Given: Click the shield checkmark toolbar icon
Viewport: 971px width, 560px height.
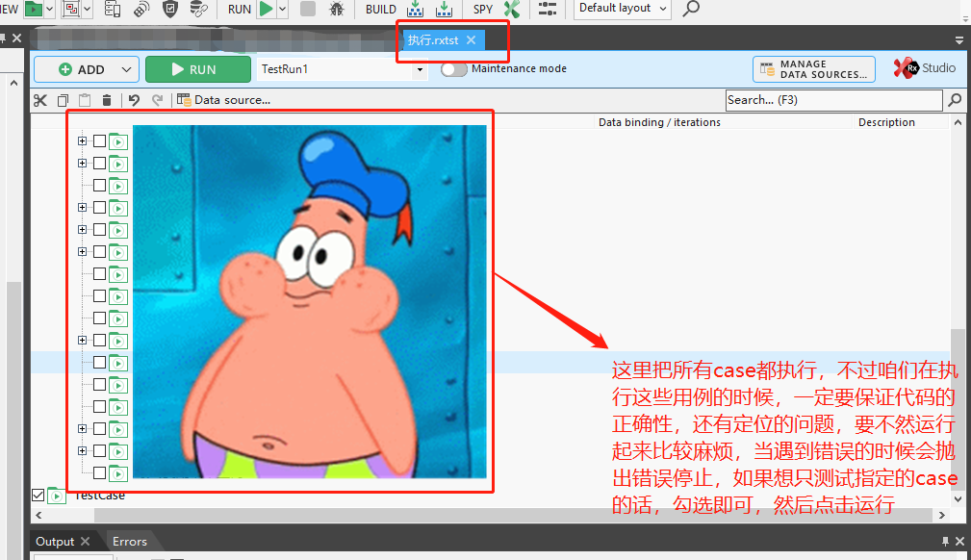Looking at the screenshot, I should 169,9.
